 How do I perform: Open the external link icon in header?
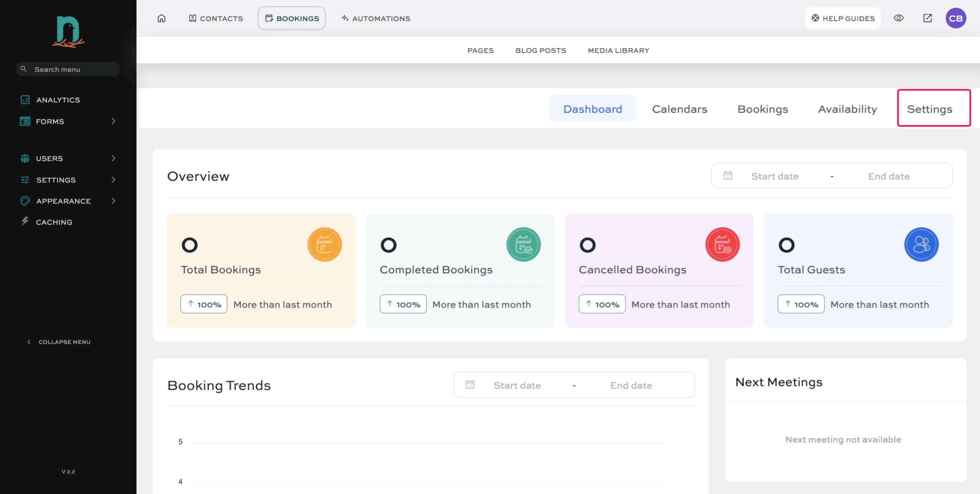pos(927,18)
